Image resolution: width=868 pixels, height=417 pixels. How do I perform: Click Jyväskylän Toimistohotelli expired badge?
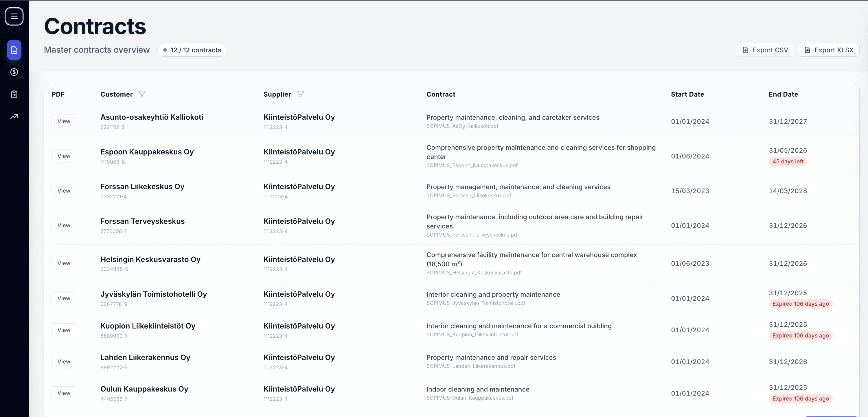[x=800, y=304]
